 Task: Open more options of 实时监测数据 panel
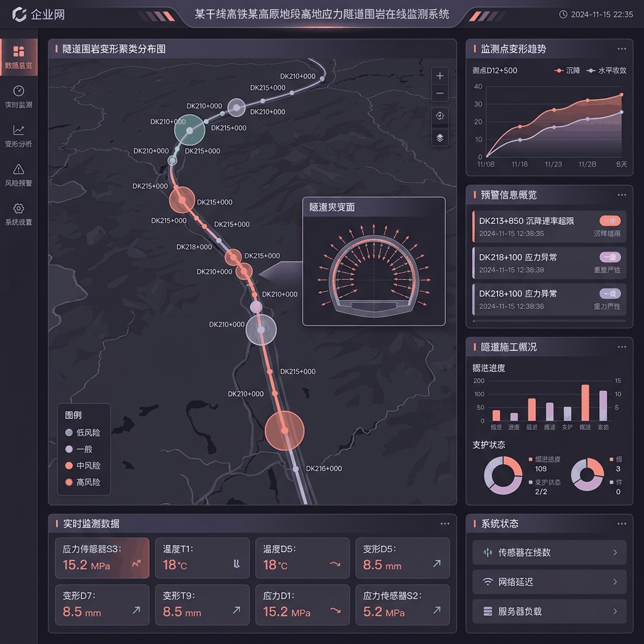tap(445, 524)
